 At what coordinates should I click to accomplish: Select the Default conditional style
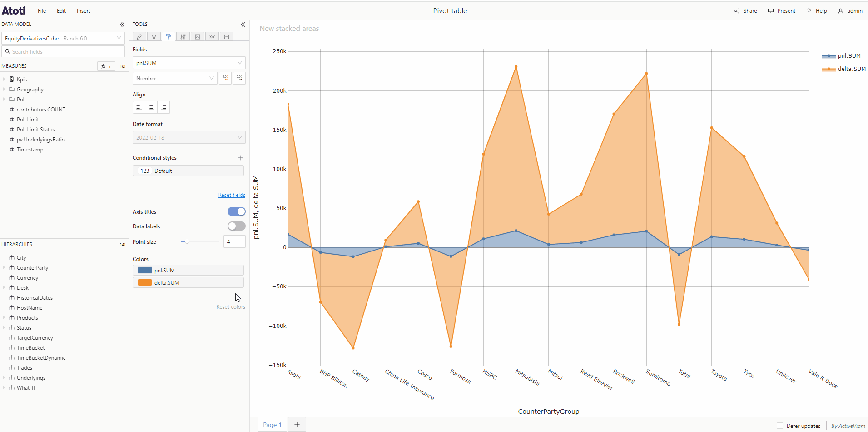[x=188, y=171]
